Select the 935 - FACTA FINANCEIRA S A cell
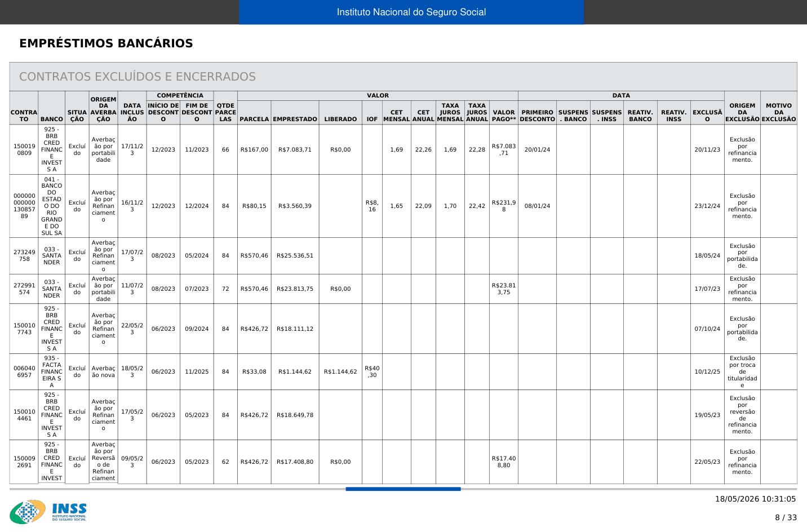Image resolution: width=807 pixels, height=532 pixels. pyautogui.click(x=52, y=371)
